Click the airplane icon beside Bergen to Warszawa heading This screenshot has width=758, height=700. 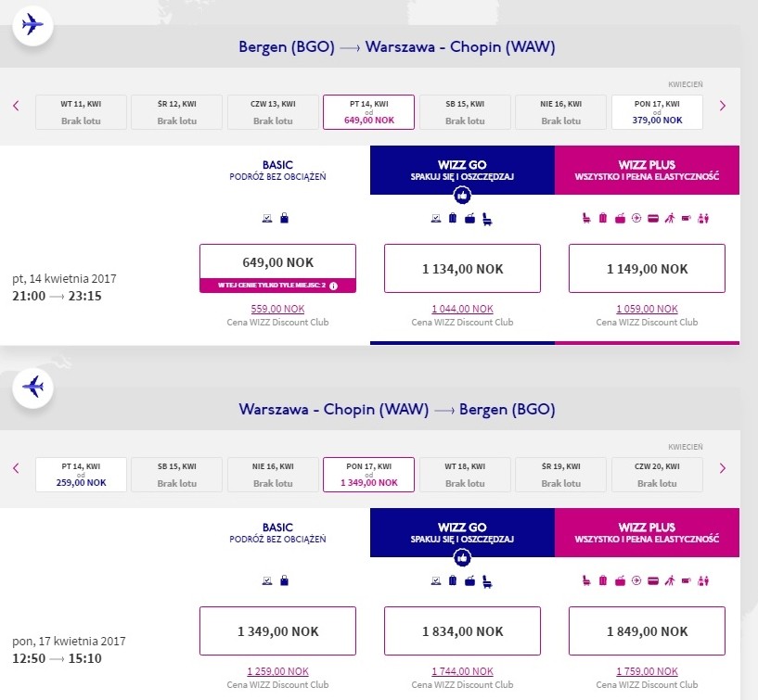[32, 25]
